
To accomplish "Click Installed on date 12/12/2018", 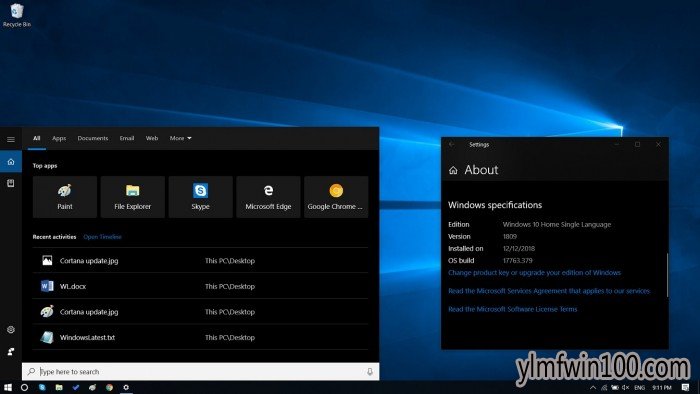I will 519,249.
